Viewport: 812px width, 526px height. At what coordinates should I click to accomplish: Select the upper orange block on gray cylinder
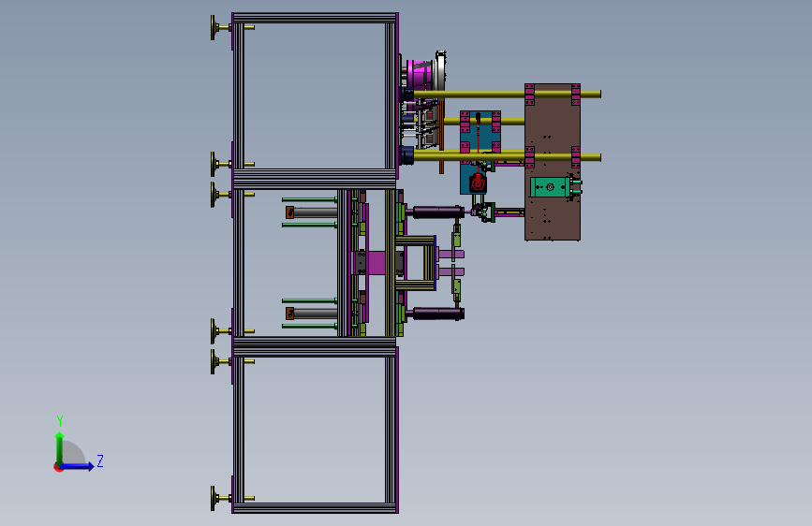click(290, 212)
